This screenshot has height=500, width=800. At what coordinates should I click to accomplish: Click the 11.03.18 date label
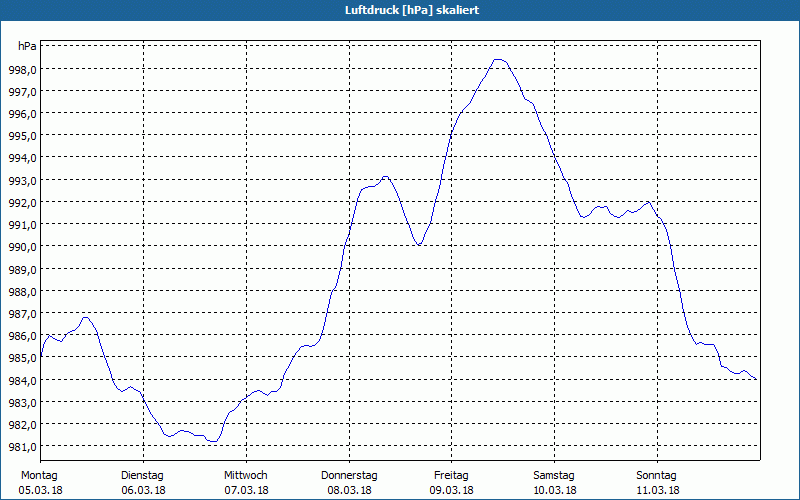point(658,490)
